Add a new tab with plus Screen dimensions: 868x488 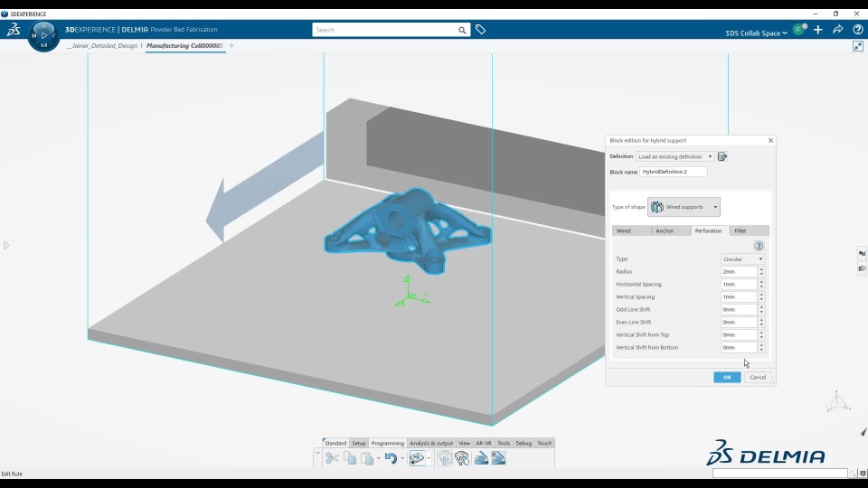pyautogui.click(x=231, y=46)
